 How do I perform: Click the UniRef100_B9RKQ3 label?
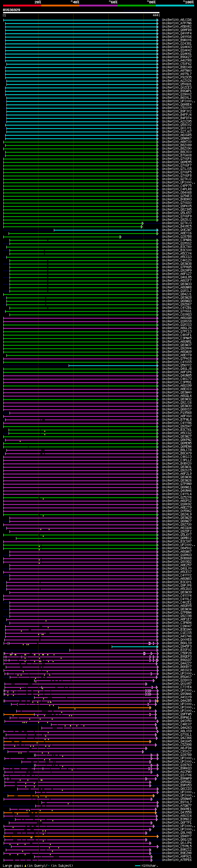[x=177, y=768]
